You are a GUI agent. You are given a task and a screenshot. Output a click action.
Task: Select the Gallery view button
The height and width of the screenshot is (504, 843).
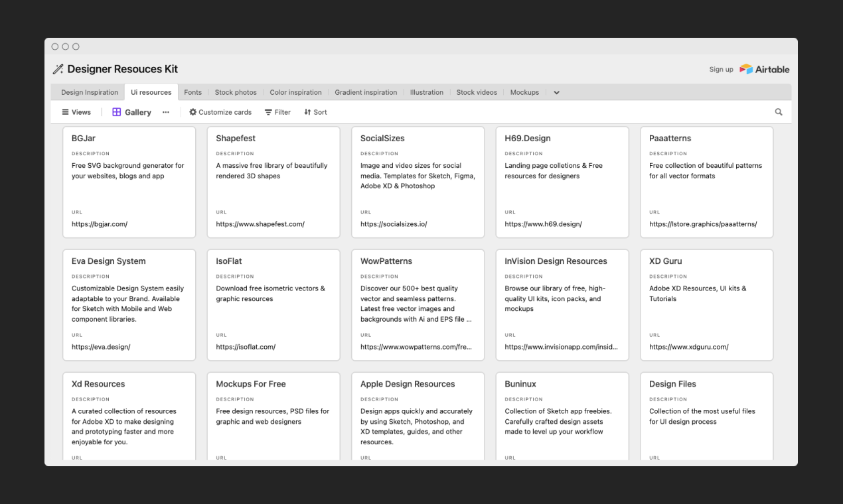(131, 112)
